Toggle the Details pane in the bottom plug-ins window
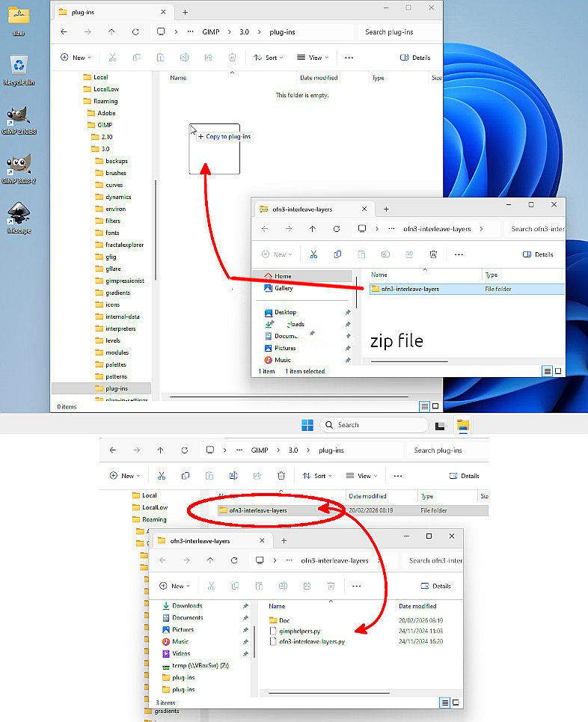Screen dimensions: 588x722 [464, 476]
